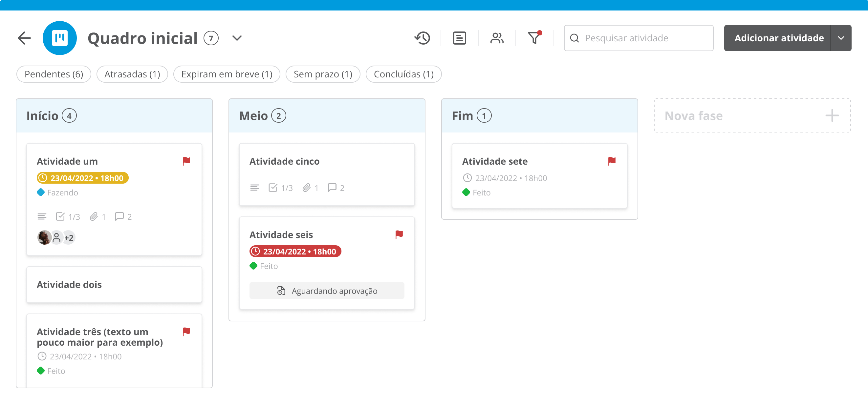868x404 pixels.
Task: Open the Atividade um card title
Action: pos(67,161)
